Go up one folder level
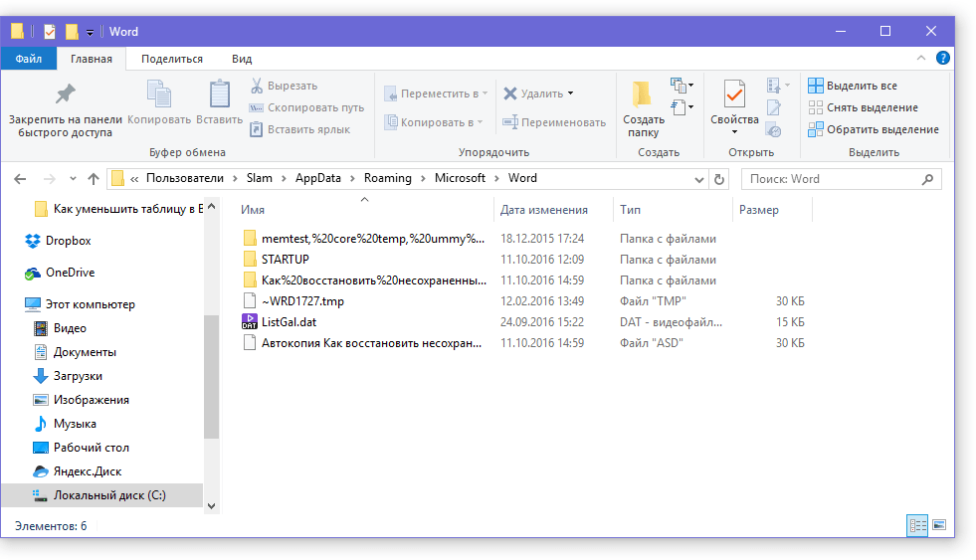Screen dimensions: 976x560 coord(94,179)
